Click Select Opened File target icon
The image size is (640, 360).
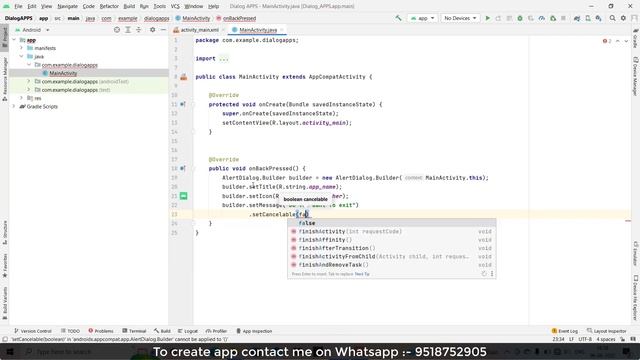[x=117, y=30]
